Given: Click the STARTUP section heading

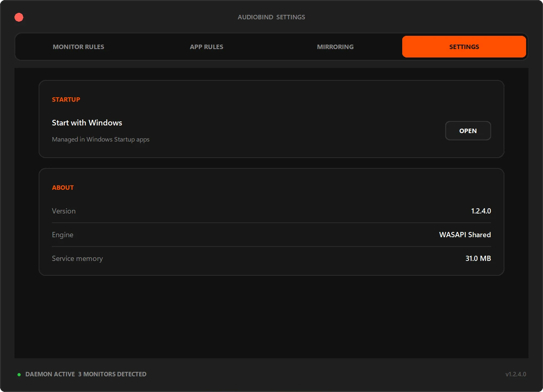Looking at the screenshot, I should (x=66, y=100).
